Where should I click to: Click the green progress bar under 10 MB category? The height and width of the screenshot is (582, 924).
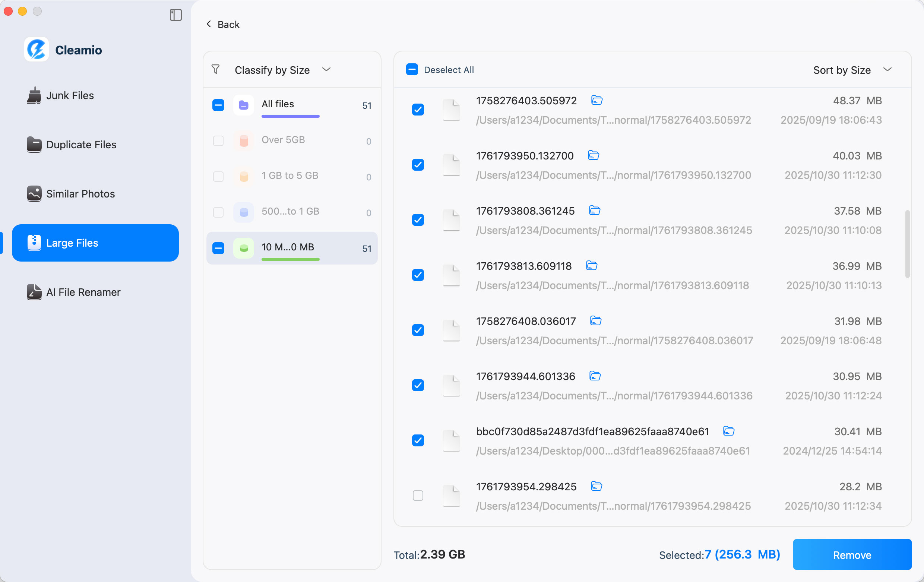[x=291, y=260]
